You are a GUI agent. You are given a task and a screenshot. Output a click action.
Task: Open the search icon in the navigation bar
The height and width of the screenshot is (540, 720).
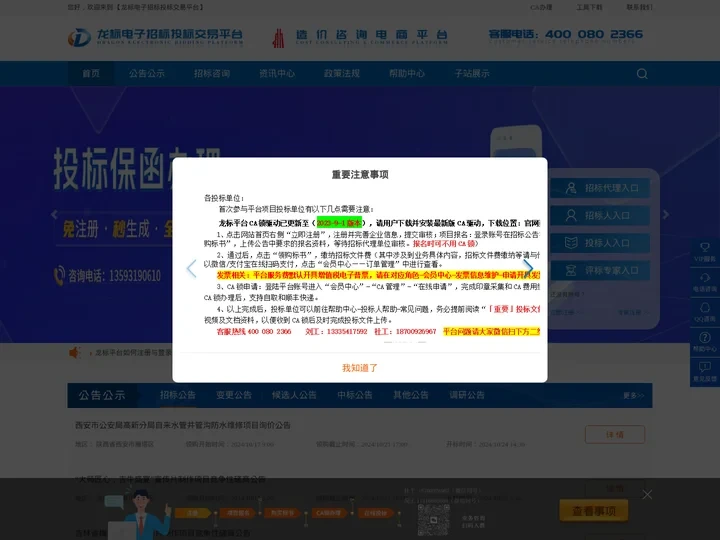(642, 73)
